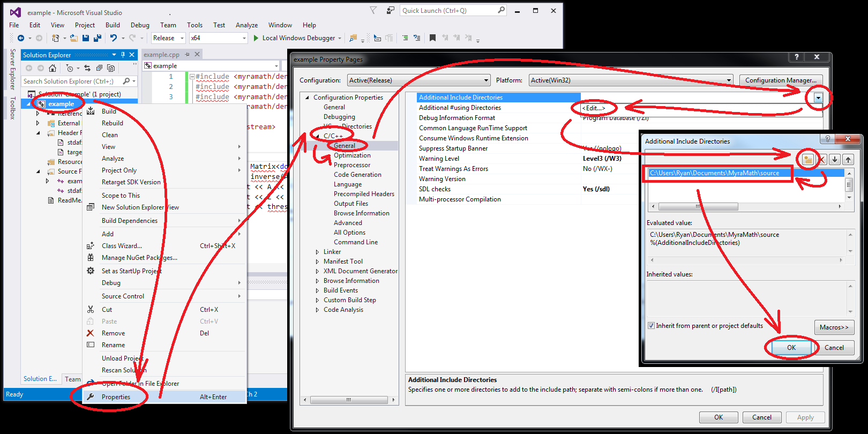Click the <Edit...> option in the dropdown list

coord(594,108)
